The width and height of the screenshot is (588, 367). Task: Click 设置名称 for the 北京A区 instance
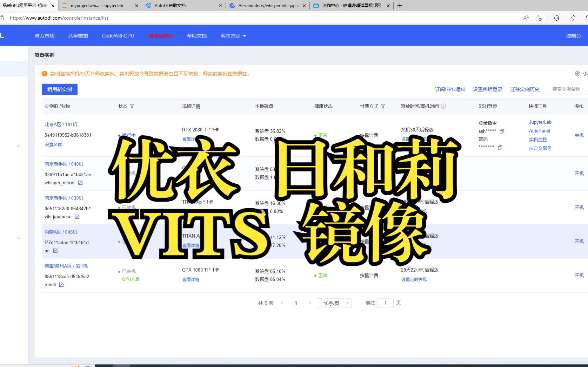(53, 144)
